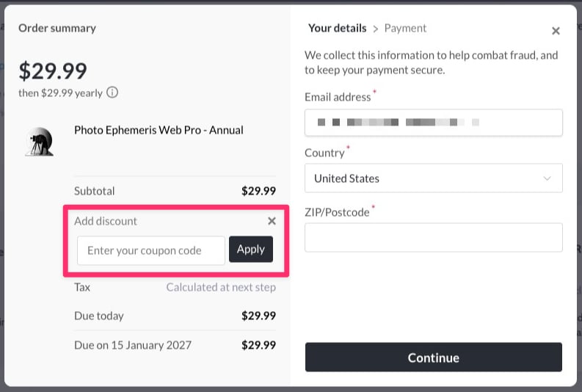Click 'Calculated at next step' tax text
Screen dimensions: 582x392
pyautogui.click(x=221, y=287)
